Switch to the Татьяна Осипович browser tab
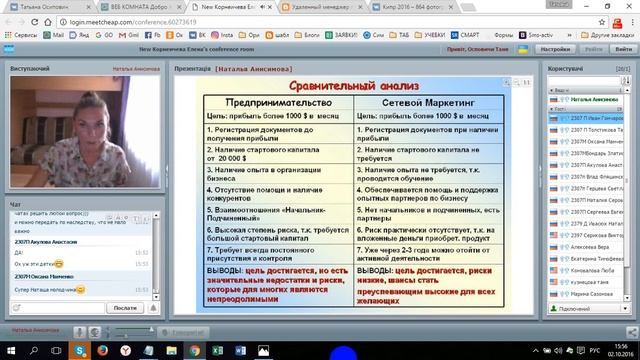 coord(50,7)
